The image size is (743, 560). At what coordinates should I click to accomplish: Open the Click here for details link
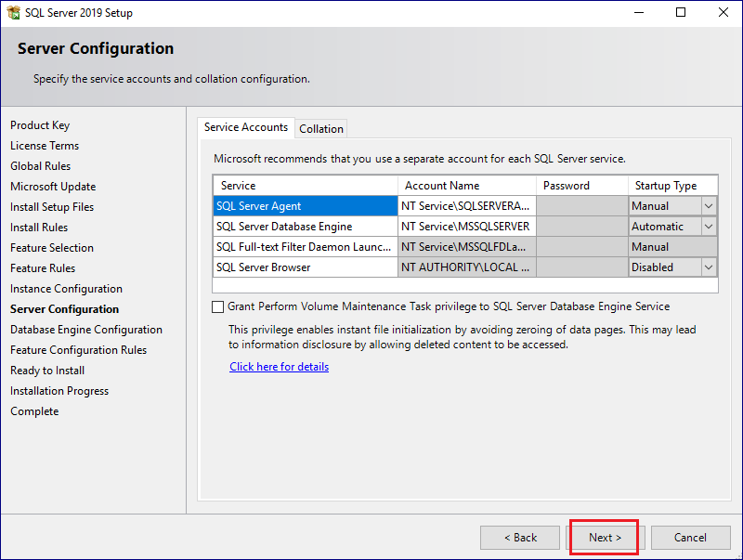click(280, 367)
